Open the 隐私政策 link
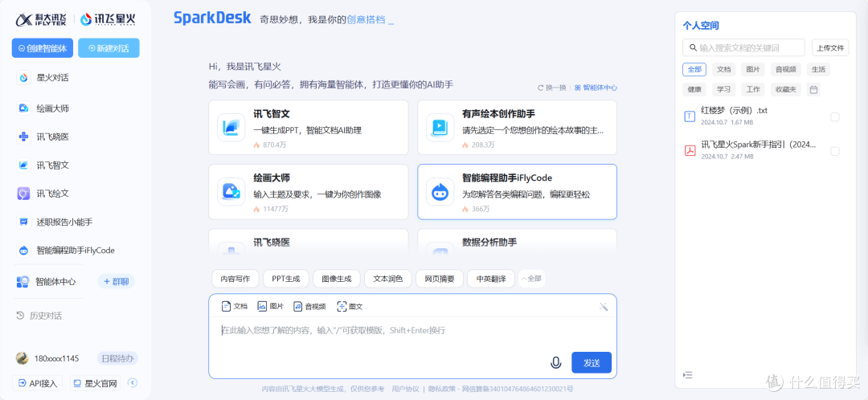The height and width of the screenshot is (400, 868). [x=441, y=389]
